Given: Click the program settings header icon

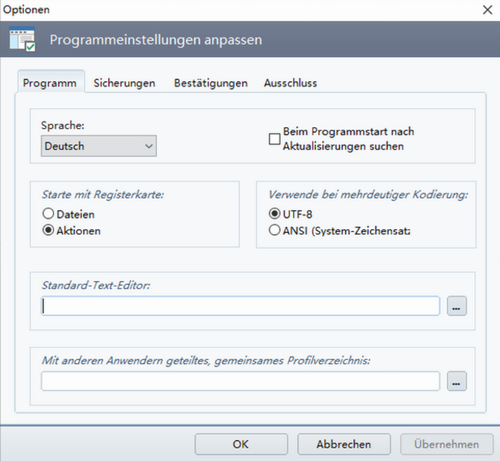Looking at the screenshot, I should click(22, 39).
